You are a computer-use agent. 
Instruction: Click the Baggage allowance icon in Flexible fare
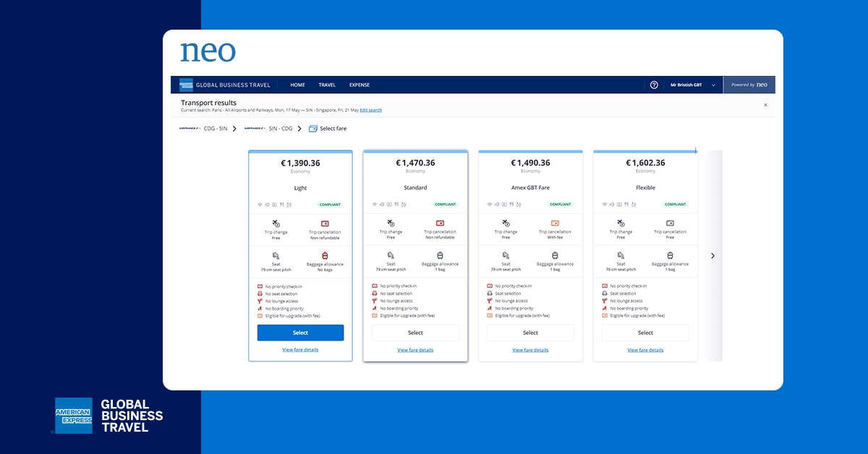click(670, 255)
